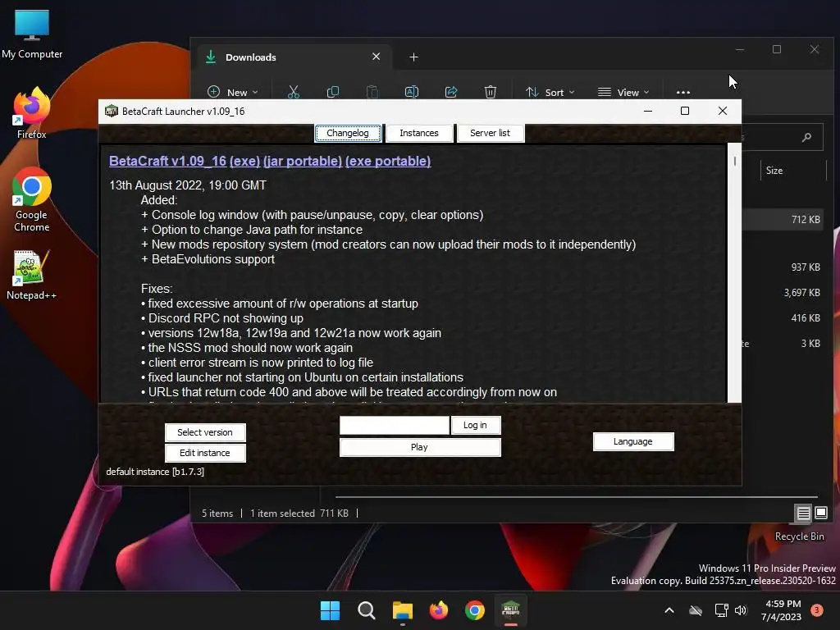Viewport: 840px width, 630px height.
Task: Click the changelog vertical scrollbar
Action: 734,273
